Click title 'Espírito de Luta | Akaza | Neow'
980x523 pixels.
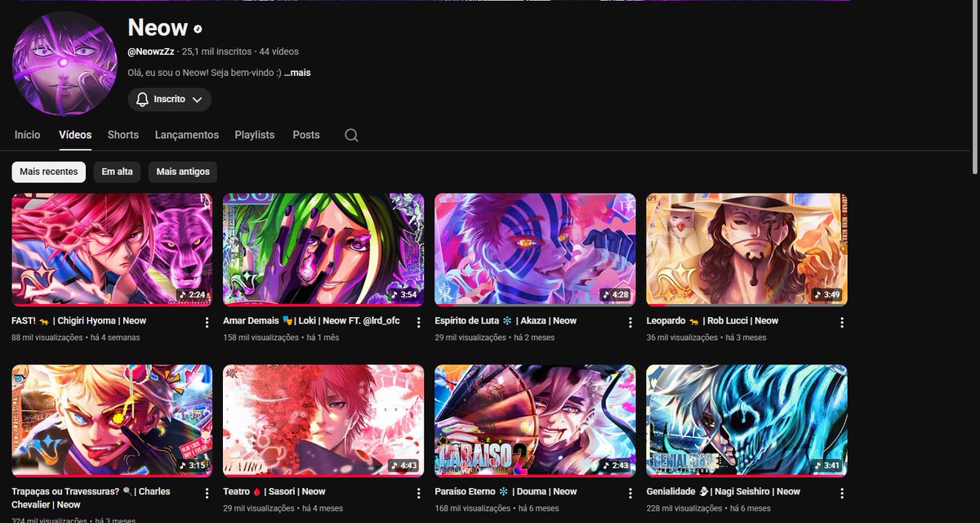(x=506, y=321)
